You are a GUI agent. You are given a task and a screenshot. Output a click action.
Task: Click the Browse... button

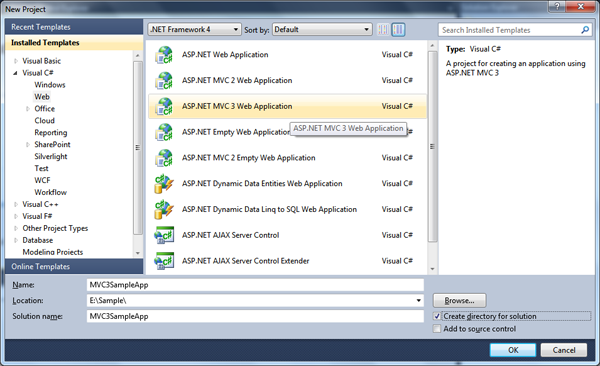[x=460, y=301]
